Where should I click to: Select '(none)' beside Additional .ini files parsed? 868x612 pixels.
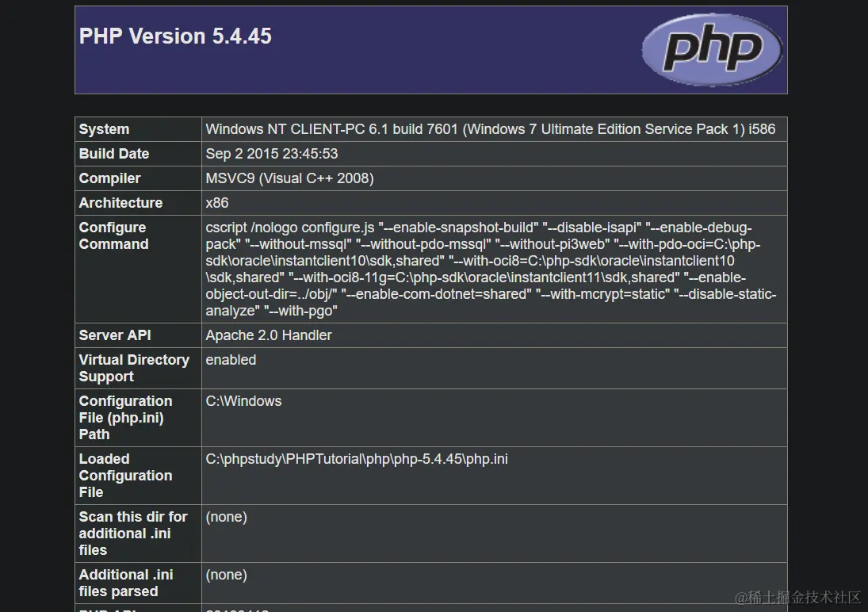[227, 575]
